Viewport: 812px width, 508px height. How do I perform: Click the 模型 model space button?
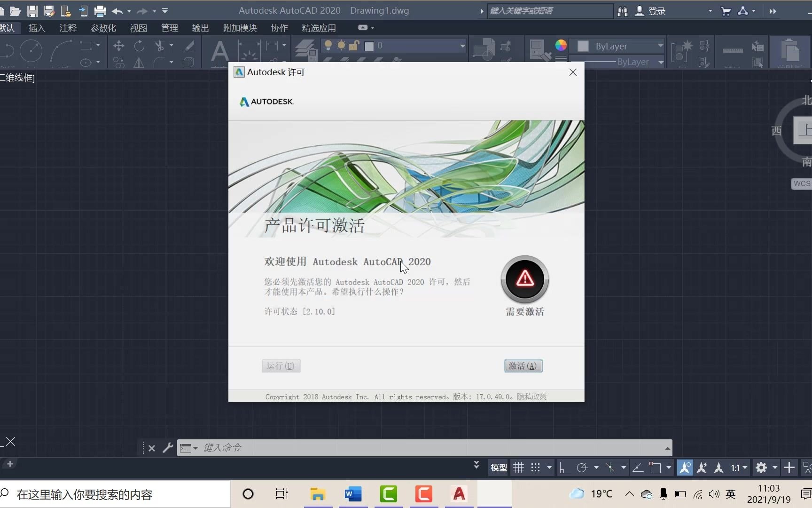[499, 468]
